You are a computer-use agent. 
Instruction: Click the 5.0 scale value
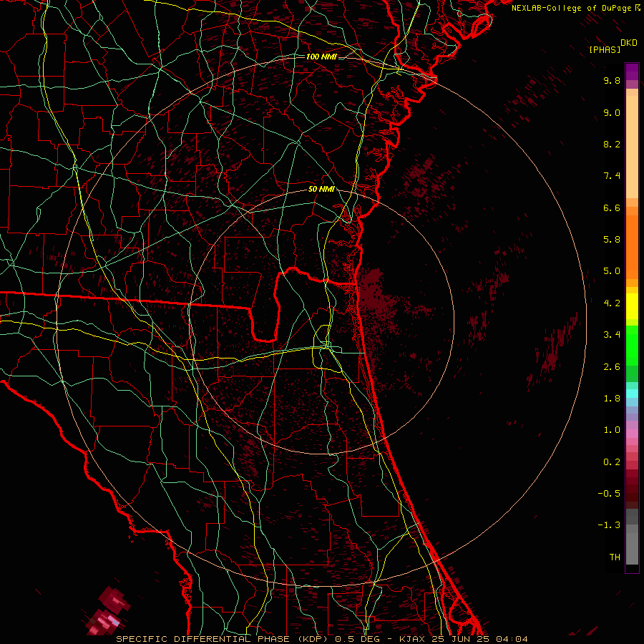pos(612,271)
